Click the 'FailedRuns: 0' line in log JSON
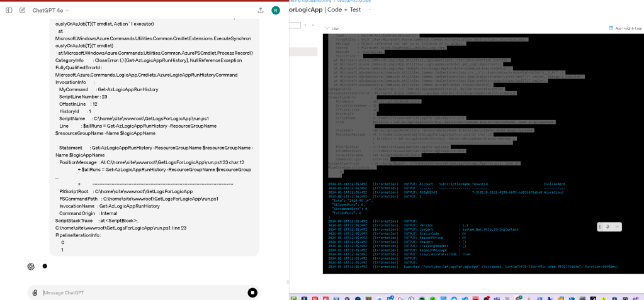The image size is (644, 300). coord(346,213)
